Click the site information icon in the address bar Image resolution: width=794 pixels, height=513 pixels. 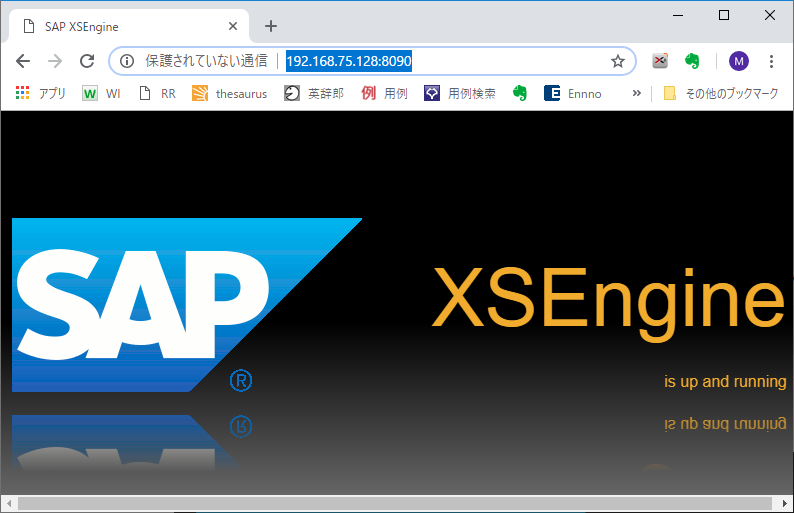click(127, 61)
